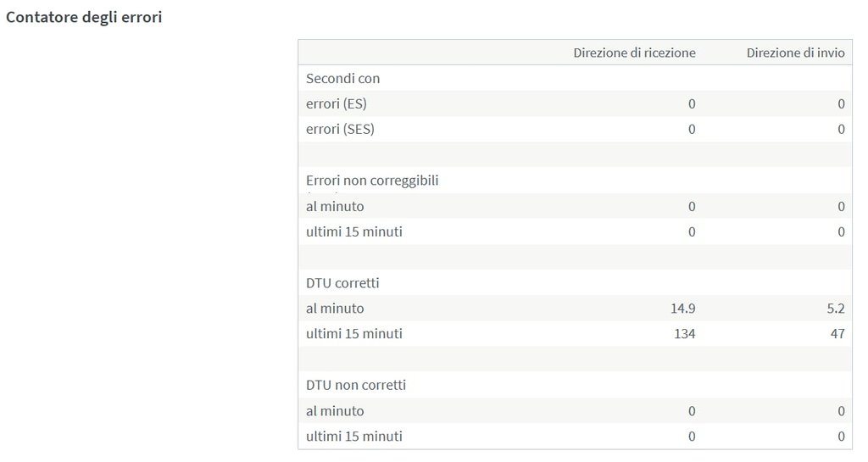Select the "Direzione di ricezione" column header
868x462 pixels.
point(634,53)
